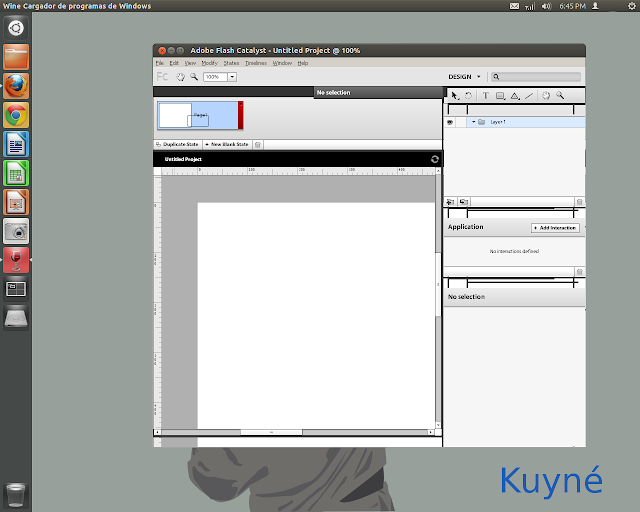This screenshot has height=512, width=640.
Task: Click the New Blank State button
Action: 227,145
